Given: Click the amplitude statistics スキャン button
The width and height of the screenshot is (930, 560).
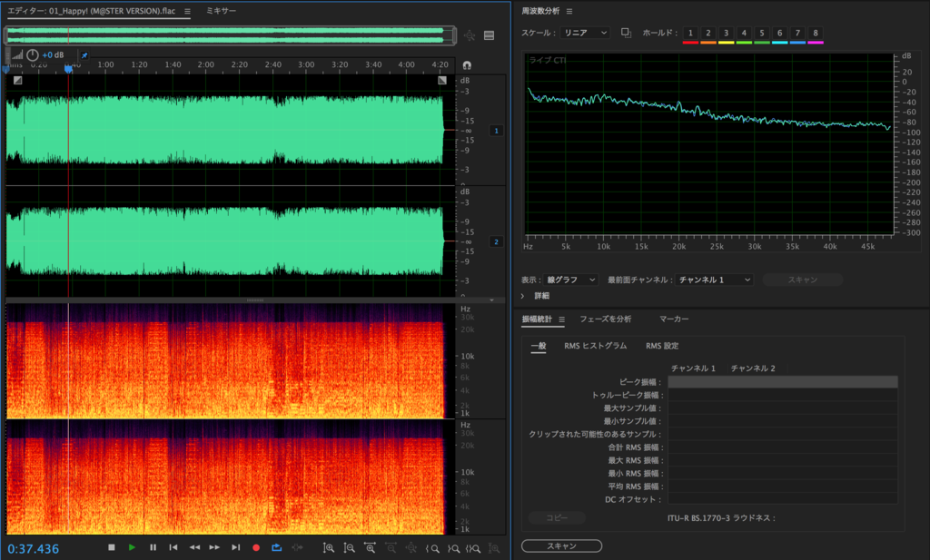Looking at the screenshot, I should tap(561, 545).
